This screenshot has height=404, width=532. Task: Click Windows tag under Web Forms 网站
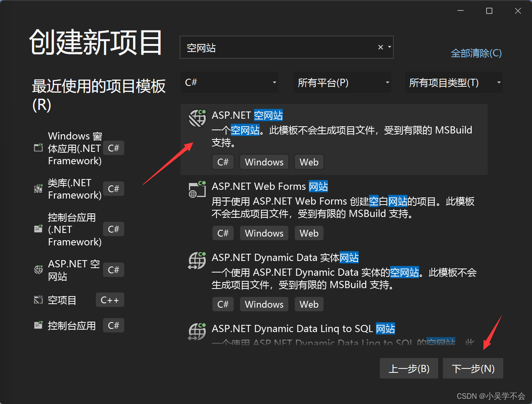264,233
